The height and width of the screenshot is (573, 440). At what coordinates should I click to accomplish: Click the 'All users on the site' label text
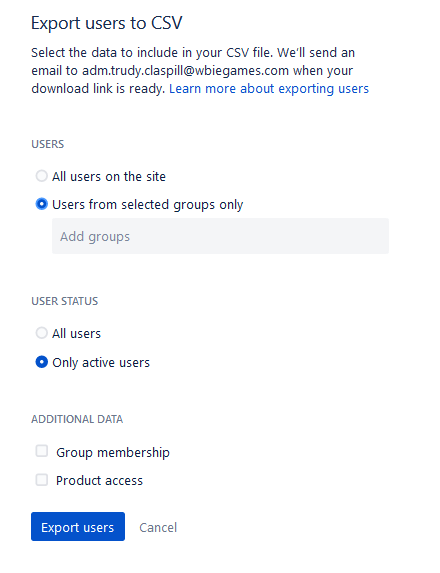pyautogui.click(x=109, y=177)
